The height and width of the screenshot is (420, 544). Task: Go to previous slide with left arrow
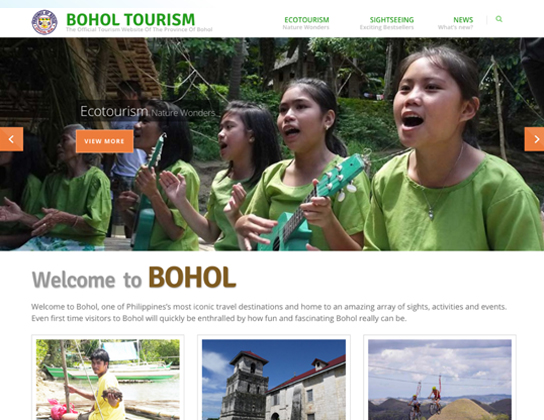11,139
